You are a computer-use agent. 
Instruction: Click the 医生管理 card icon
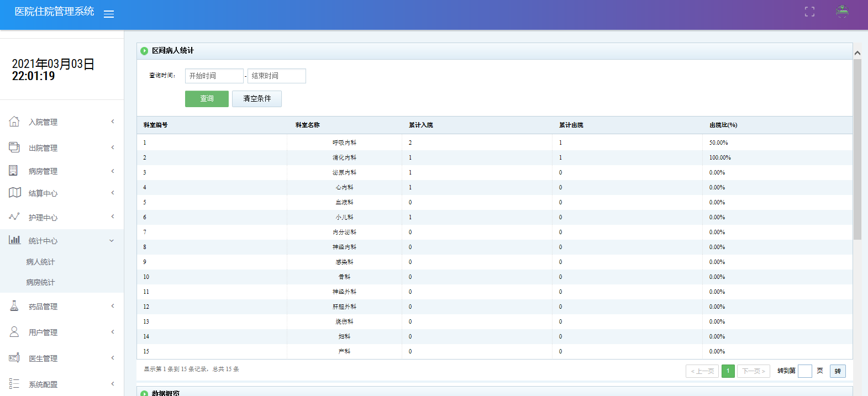(14, 357)
